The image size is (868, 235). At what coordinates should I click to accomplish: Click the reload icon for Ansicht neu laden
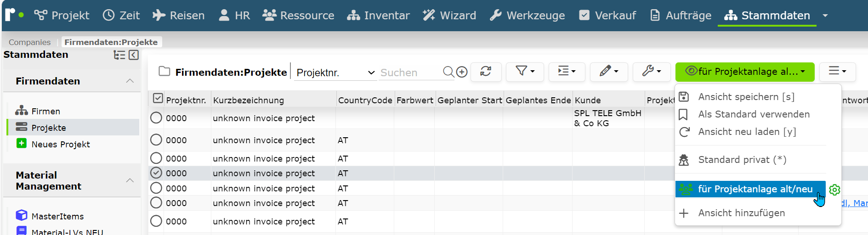tap(684, 132)
